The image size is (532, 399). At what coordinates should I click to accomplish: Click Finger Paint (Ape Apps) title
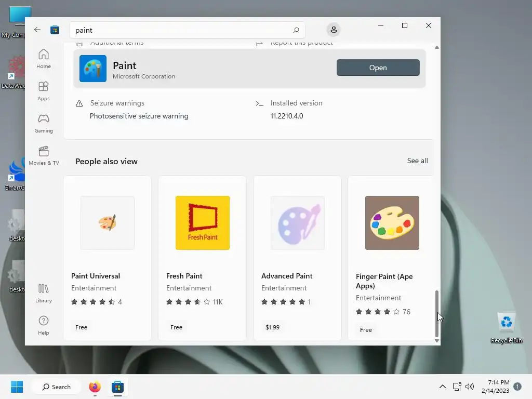point(384,281)
